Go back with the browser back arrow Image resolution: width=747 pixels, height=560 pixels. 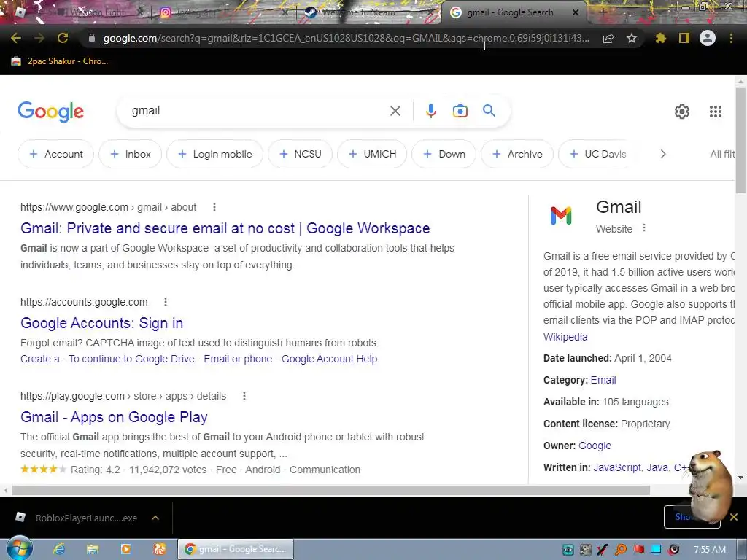pos(16,38)
